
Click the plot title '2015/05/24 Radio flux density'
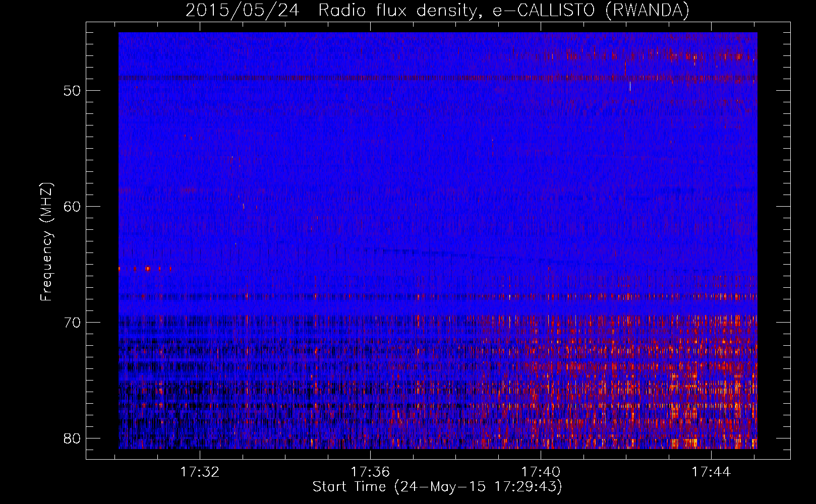pos(437,10)
